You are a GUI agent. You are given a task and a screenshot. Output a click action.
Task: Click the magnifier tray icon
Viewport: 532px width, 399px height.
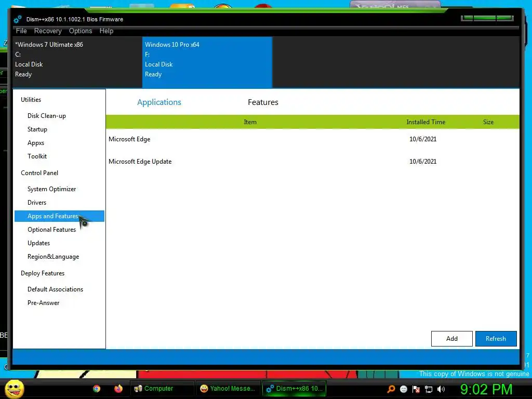coord(391,389)
